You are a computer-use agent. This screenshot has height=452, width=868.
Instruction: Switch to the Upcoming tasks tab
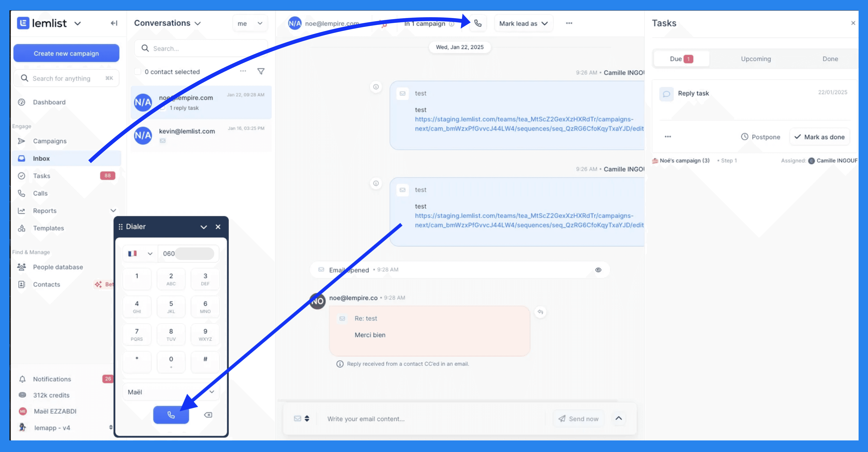pyautogui.click(x=756, y=59)
